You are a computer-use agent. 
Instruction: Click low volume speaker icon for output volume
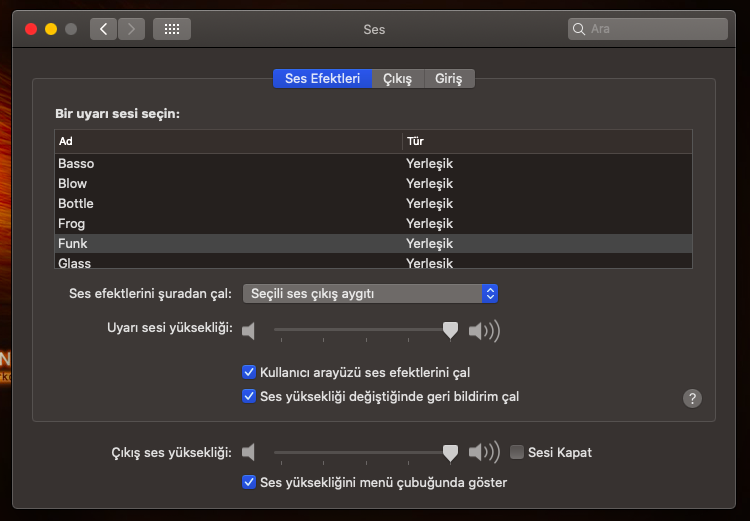(x=249, y=452)
